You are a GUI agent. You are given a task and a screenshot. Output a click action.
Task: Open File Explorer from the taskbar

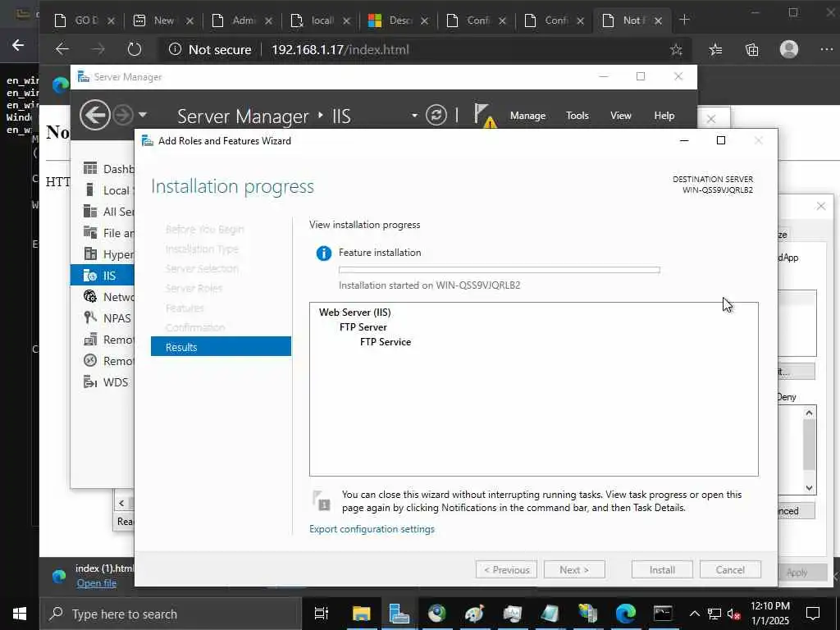pyautogui.click(x=361, y=614)
